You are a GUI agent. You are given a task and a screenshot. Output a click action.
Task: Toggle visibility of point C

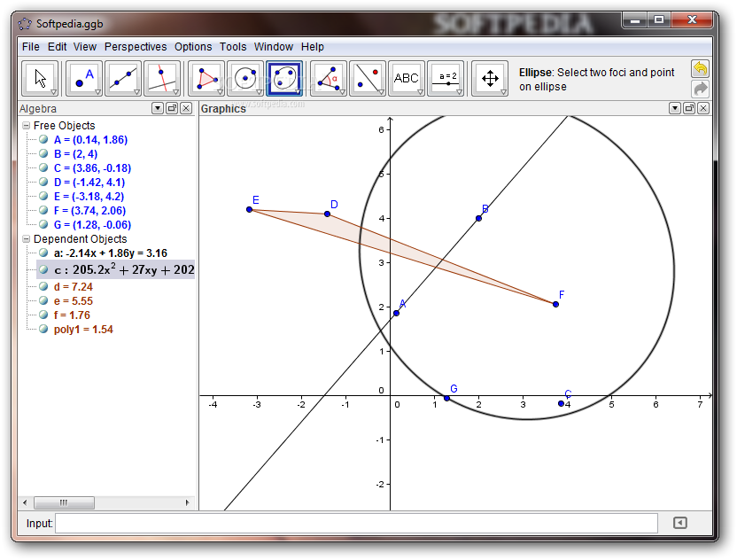pyautogui.click(x=43, y=167)
